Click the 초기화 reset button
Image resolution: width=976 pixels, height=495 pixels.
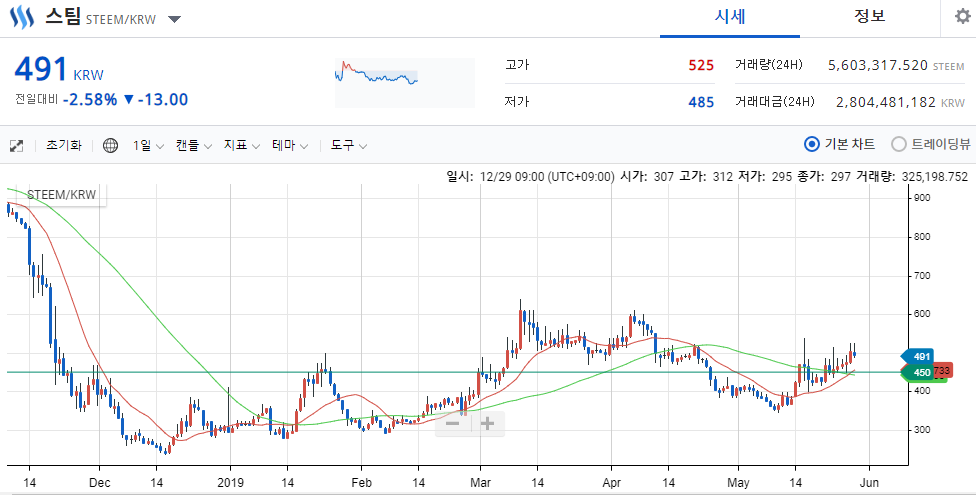tap(63, 146)
